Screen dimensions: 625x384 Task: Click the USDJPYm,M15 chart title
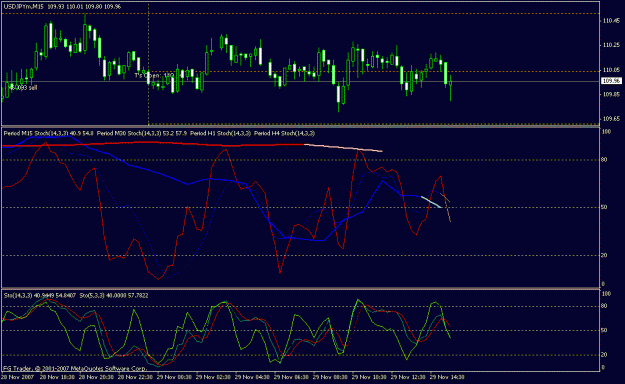[x=23, y=7]
